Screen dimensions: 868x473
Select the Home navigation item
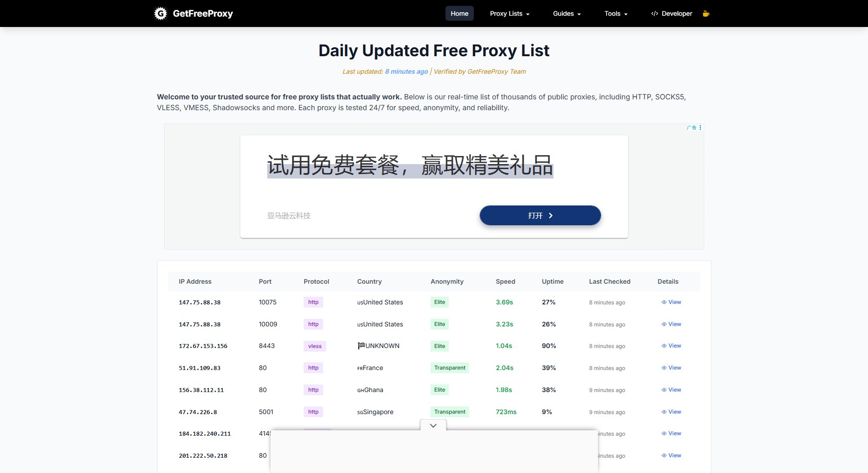point(459,13)
